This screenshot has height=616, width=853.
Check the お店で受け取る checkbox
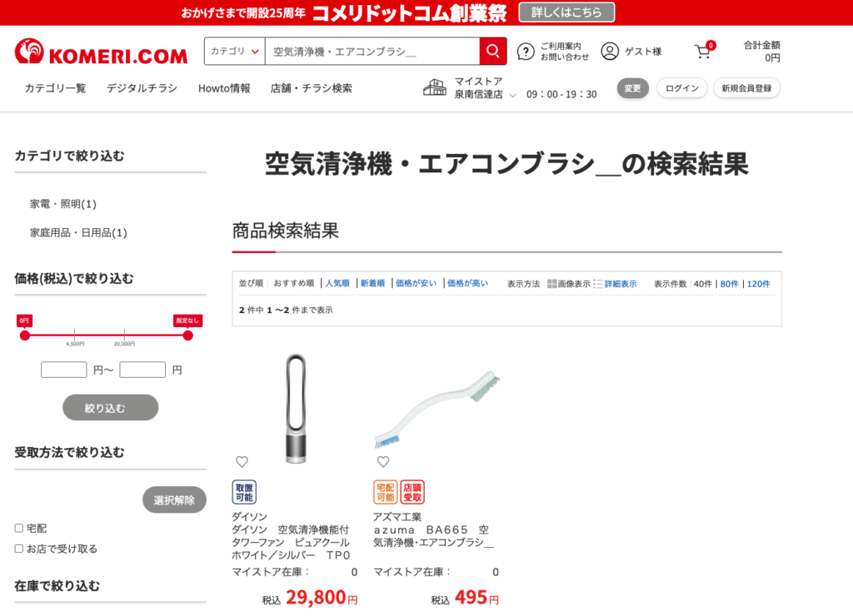coord(19,549)
